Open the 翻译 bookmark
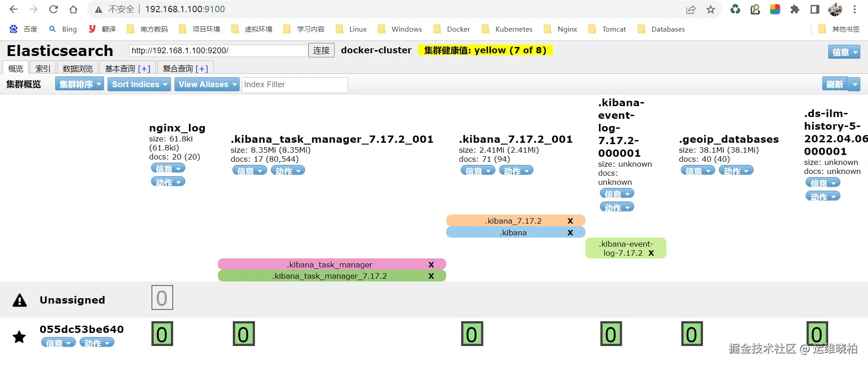The image size is (868, 365). click(x=102, y=29)
